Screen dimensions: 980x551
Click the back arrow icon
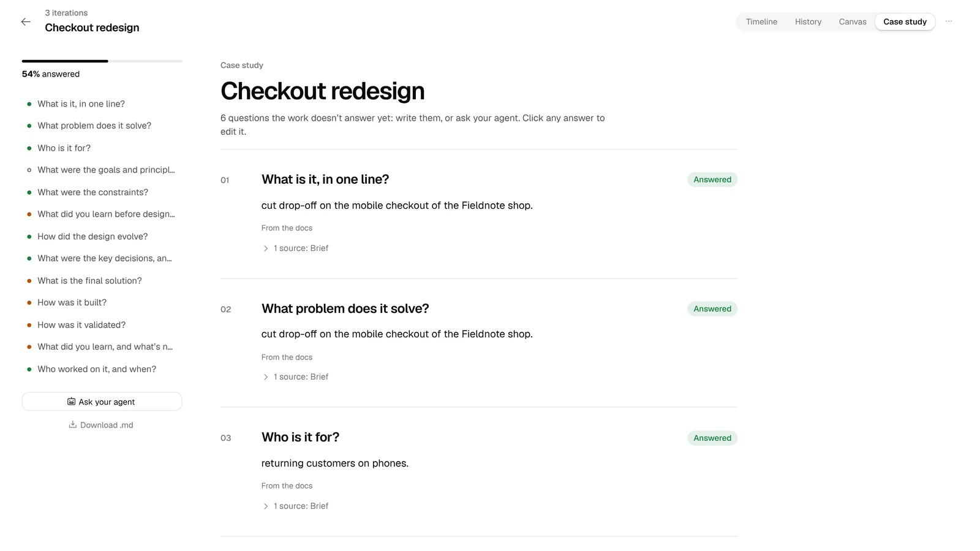pyautogui.click(x=26, y=22)
